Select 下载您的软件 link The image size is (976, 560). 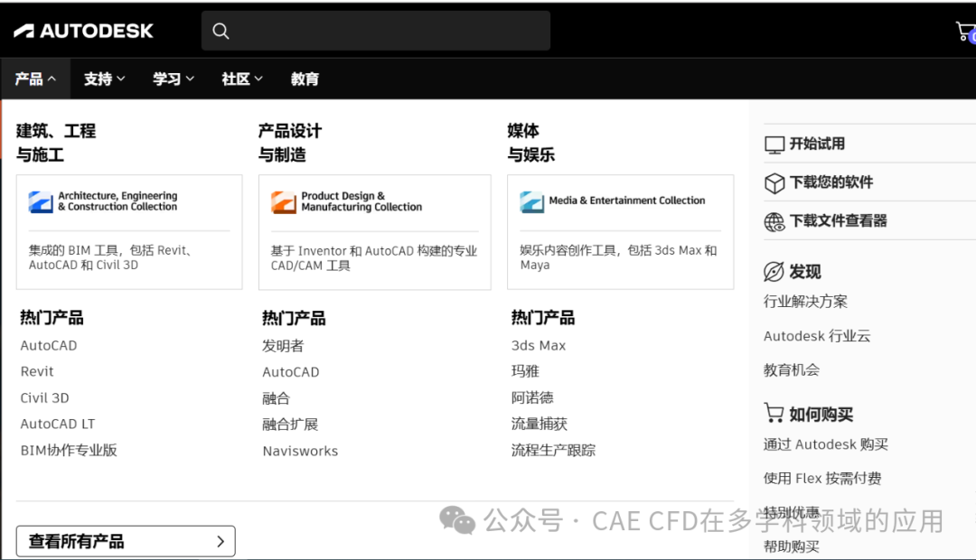click(x=831, y=182)
